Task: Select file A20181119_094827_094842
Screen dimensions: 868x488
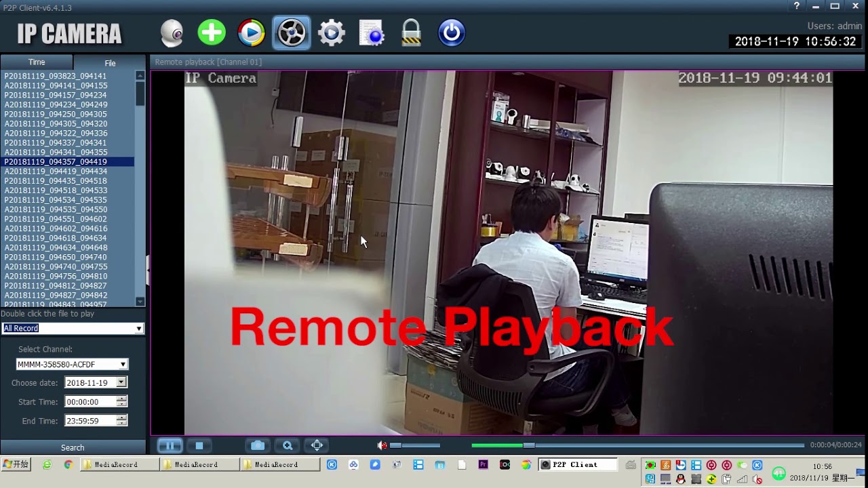Action: 68,295
